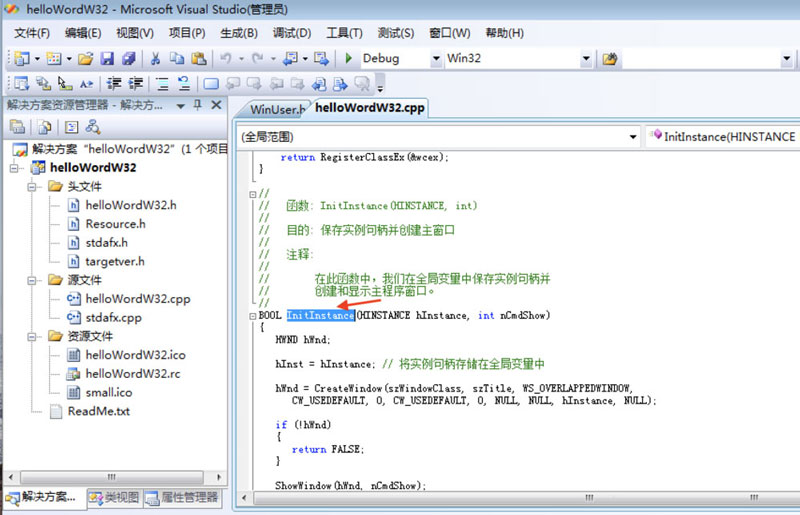Click the Display Object Member List icon
Screen dimensions: 800x515
[21, 83]
